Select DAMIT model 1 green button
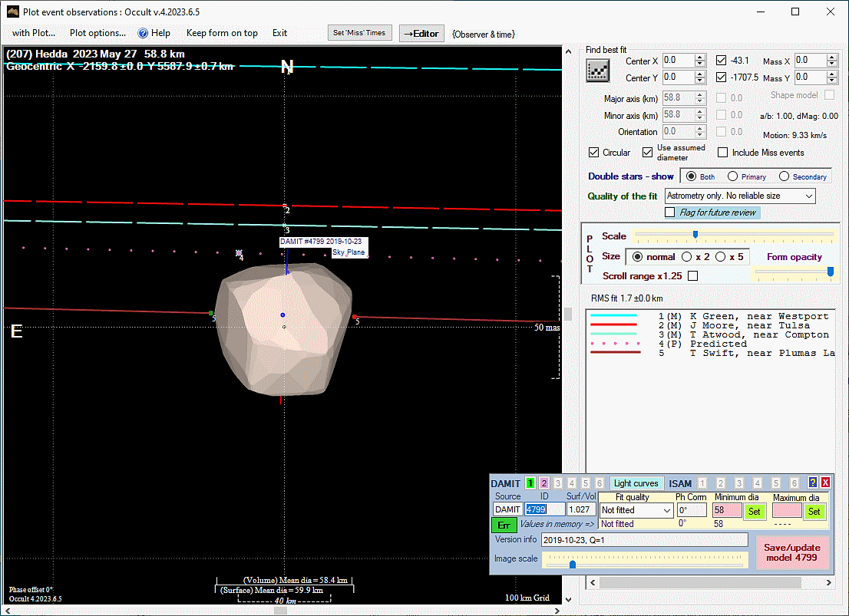Viewport: 849px width, 616px height. click(x=530, y=483)
